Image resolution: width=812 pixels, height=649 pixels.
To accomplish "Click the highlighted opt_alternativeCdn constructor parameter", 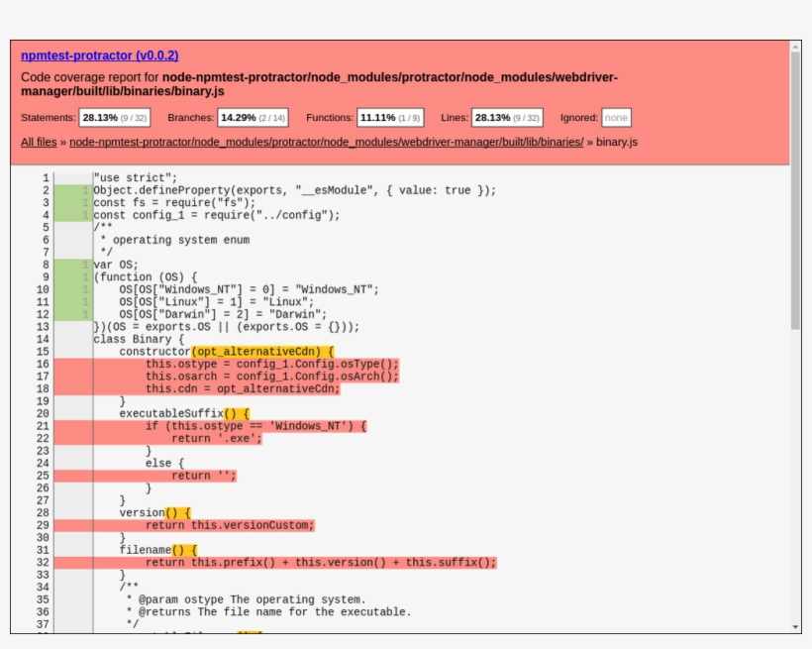I will point(262,352).
